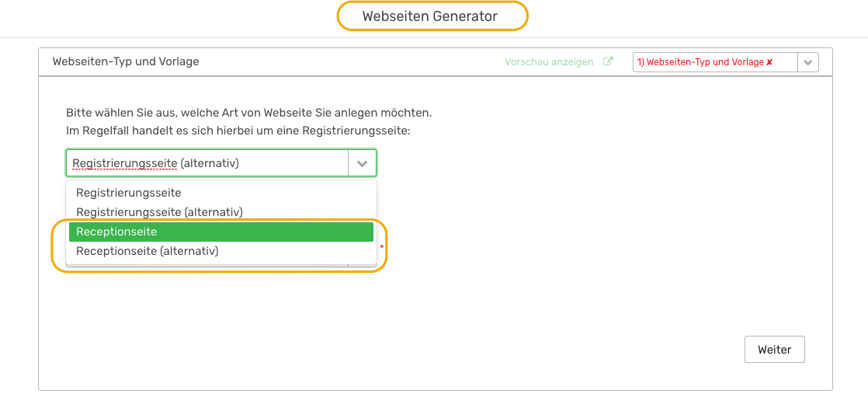Collapse the website type combo box chevron
Image resolution: width=868 pixels, height=415 pixels.
pyautogui.click(x=362, y=163)
